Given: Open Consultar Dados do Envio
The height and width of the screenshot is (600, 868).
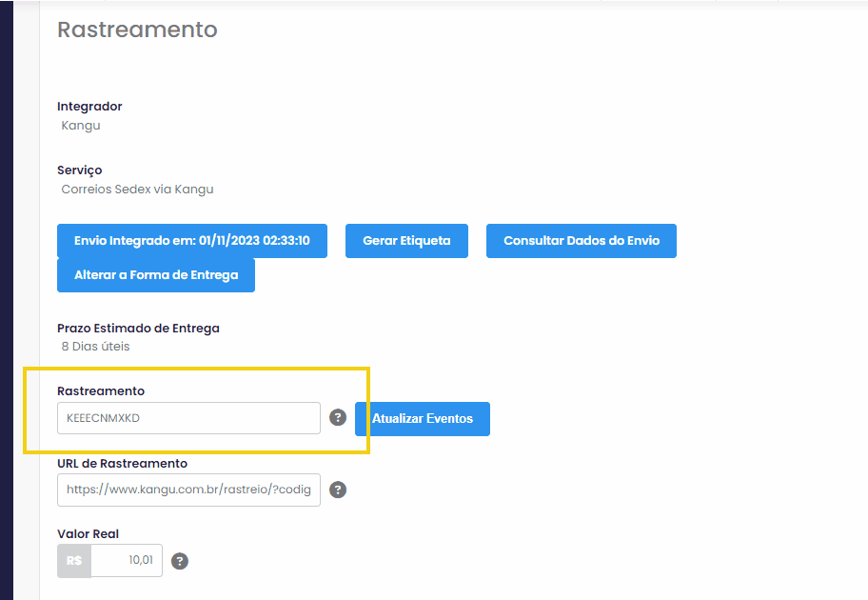Looking at the screenshot, I should (x=582, y=241).
